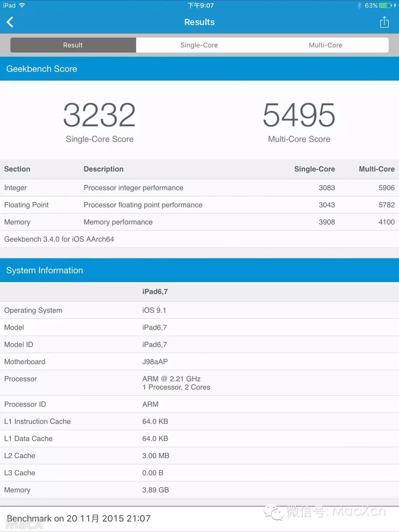This screenshot has height=532, width=399.
Task: Tap L1 Instruction Cache 64.0 KB value
Action: pos(155,421)
